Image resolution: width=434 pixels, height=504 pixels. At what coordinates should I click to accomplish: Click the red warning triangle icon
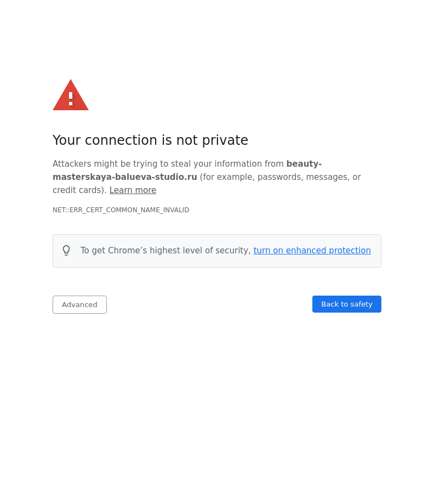tap(70, 96)
